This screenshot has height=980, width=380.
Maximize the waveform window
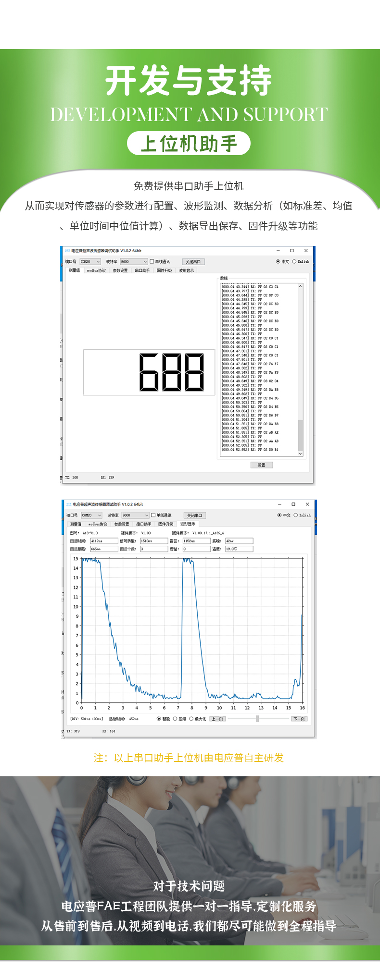293,504
